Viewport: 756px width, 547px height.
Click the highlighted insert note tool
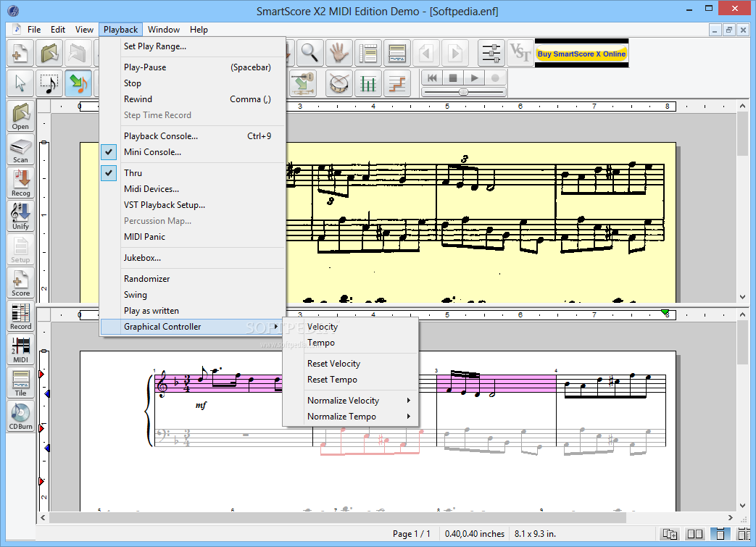pyautogui.click(x=78, y=83)
